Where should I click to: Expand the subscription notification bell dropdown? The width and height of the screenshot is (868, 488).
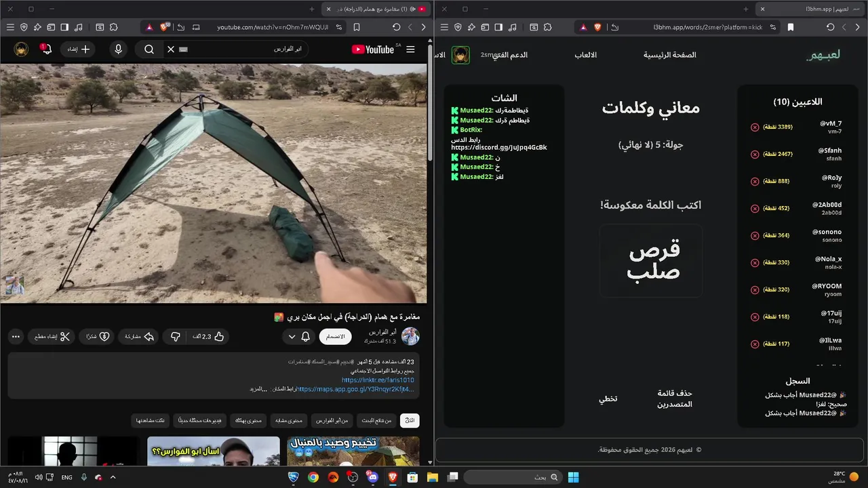point(298,336)
